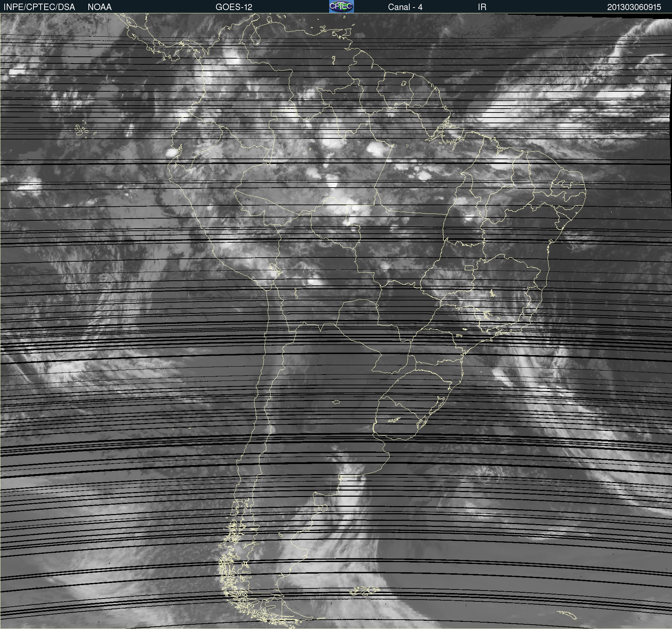Select the NOAA label in the header
This screenshot has width=672, height=629.
coord(100,7)
